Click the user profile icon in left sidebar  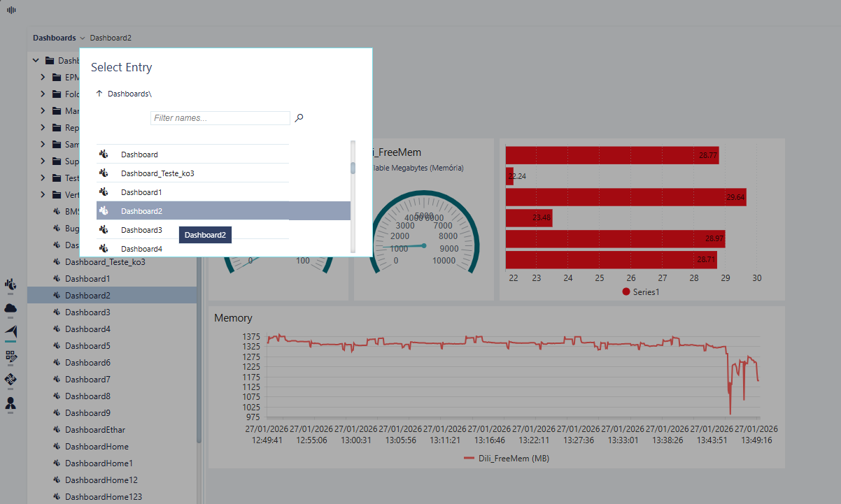(10, 403)
